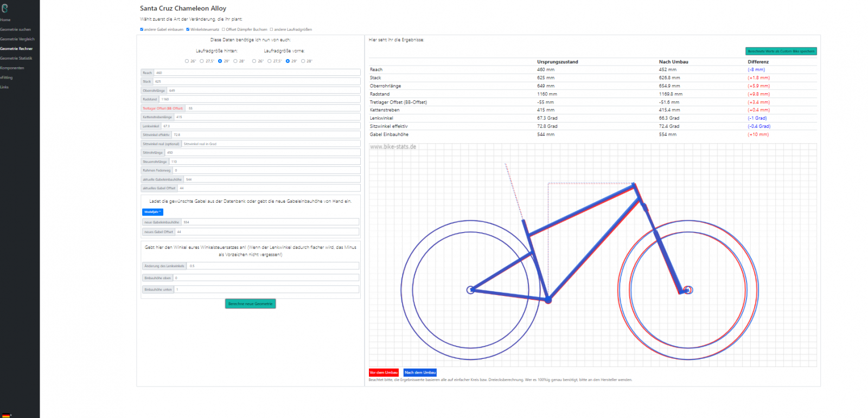Click the 'Änderung des Lenkwinkels' field
The height and width of the screenshot is (418, 868).
272,266
